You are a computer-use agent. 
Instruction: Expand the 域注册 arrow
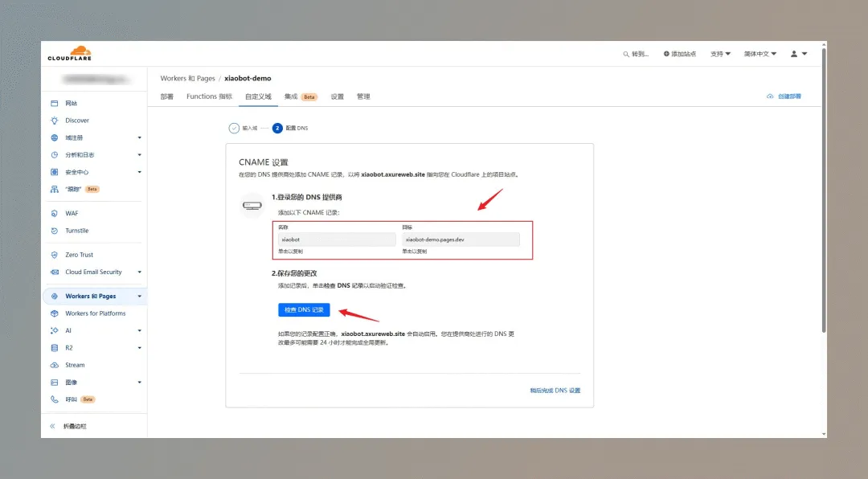(x=140, y=137)
